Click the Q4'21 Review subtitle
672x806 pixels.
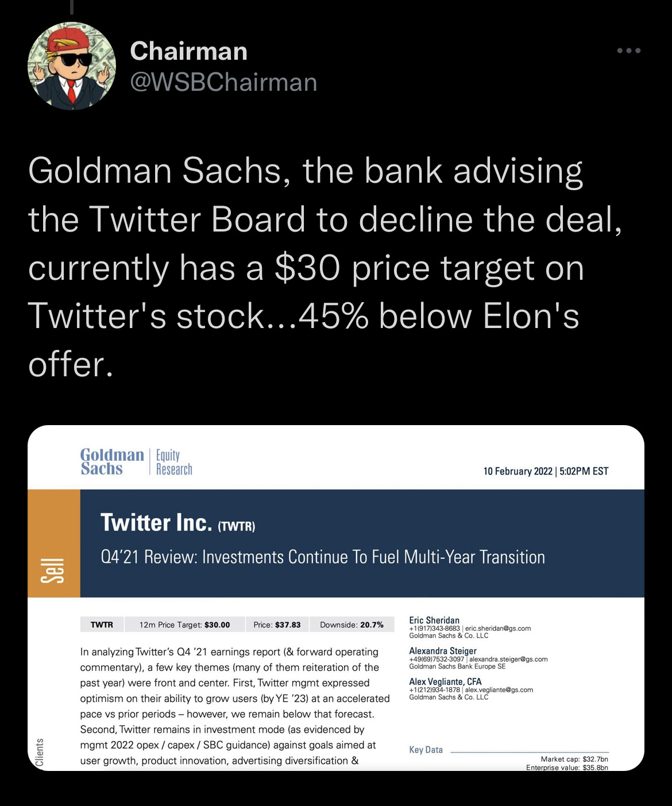click(x=323, y=557)
